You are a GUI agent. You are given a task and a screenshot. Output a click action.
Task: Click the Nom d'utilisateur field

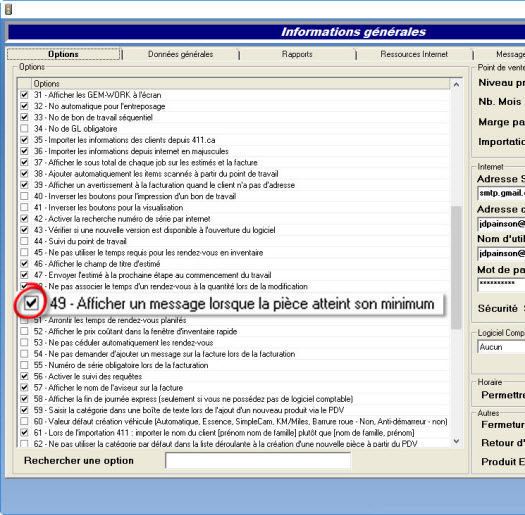pyautogui.click(x=501, y=253)
